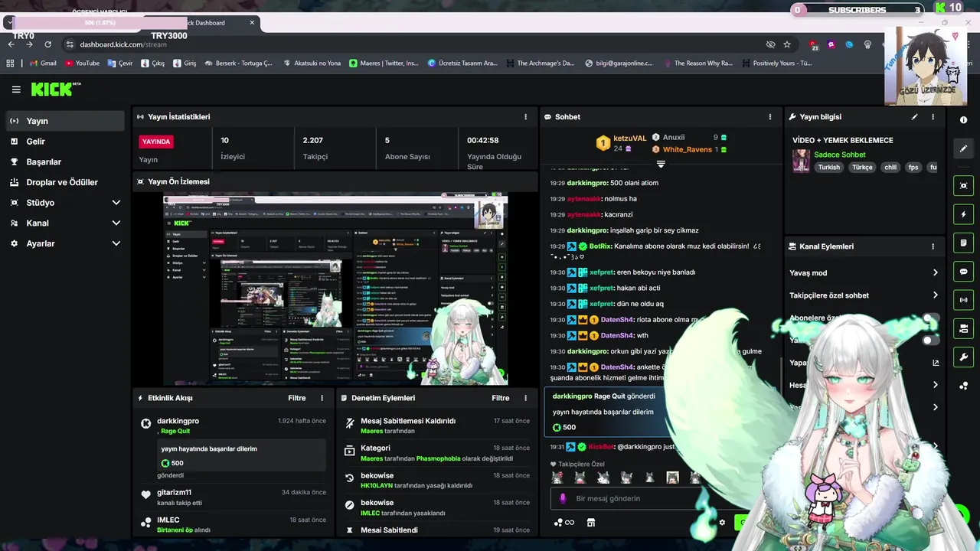Toggle the document moderation widget in right rail
This screenshot has height=551, width=980.
click(x=964, y=243)
